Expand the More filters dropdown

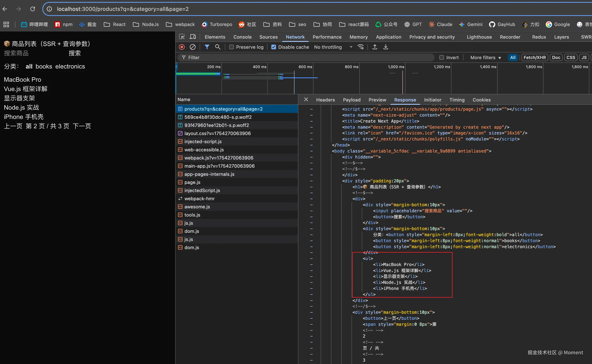486,58
